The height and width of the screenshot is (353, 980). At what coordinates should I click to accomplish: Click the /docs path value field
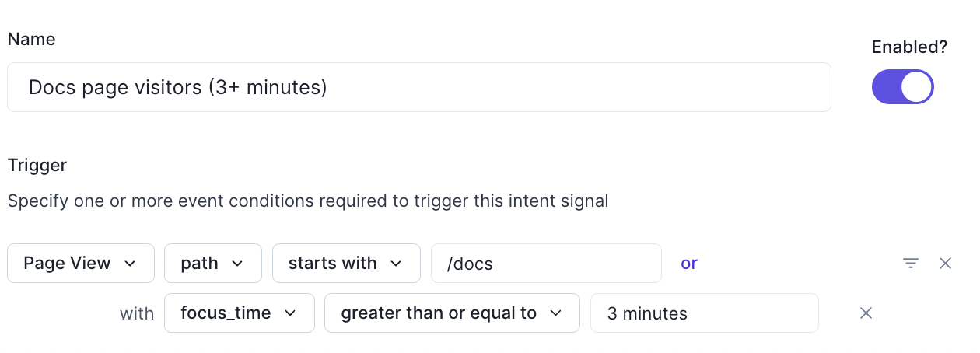(x=546, y=264)
